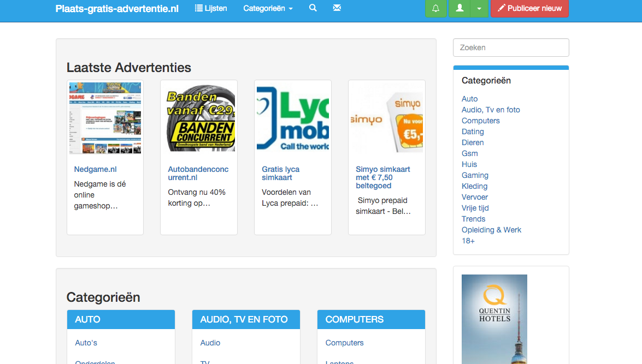Select Kleding in sidebar categories
Viewport: 642px width, 364px height.
tap(475, 186)
